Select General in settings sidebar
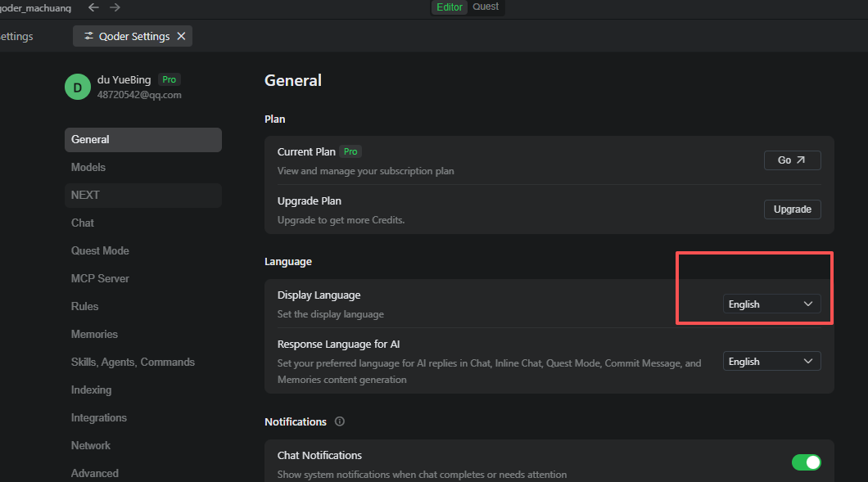Viewport: 868px width, 482px height. click(x=142, y=139)
